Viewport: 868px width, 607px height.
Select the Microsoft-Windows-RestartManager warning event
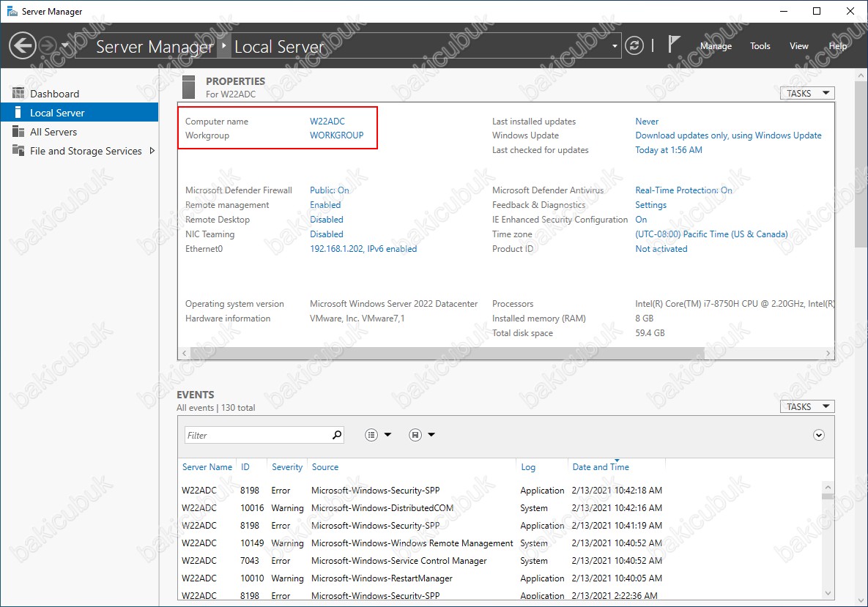pyautogui.click(x=500, y=578)
